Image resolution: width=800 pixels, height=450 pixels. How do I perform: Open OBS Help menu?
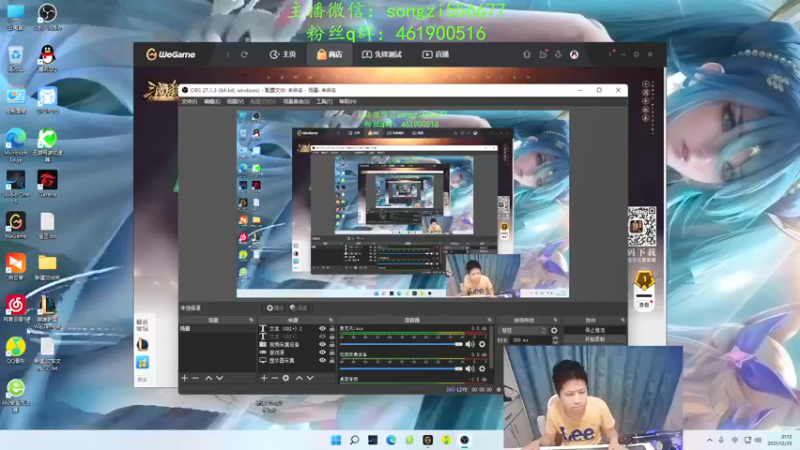pos(347,102)
